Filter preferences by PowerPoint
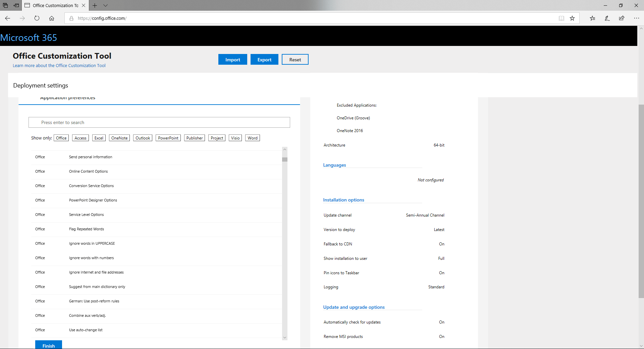The width and height of the screenshot is (644, 349). [x=168, y=138]
